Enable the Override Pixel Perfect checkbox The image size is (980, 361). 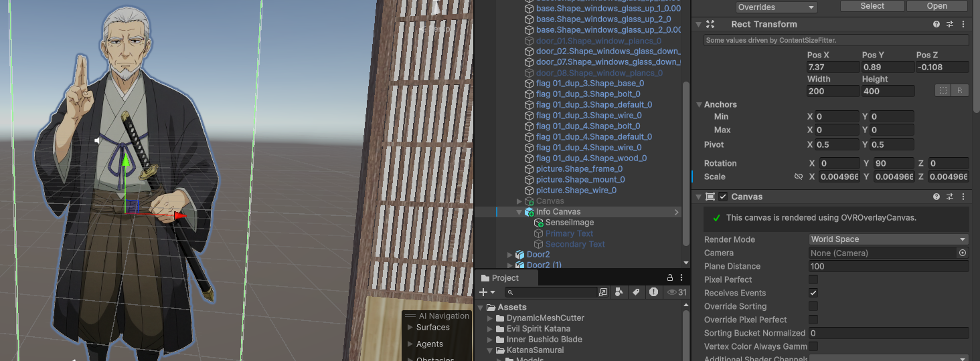[813, 320]
